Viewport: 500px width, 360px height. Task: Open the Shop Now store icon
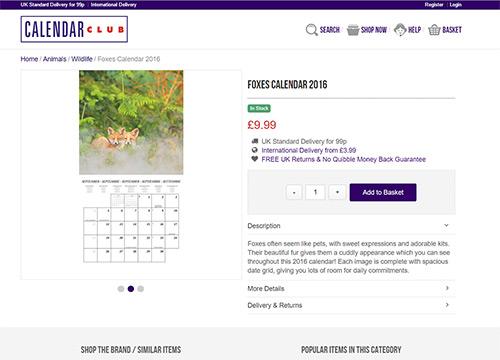pyautogui.click(x=353, y=30)
